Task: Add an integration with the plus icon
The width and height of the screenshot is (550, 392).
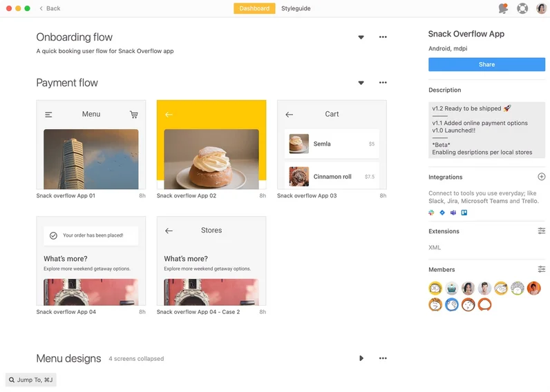Action: pyautogui.click(x=541, y=177)
